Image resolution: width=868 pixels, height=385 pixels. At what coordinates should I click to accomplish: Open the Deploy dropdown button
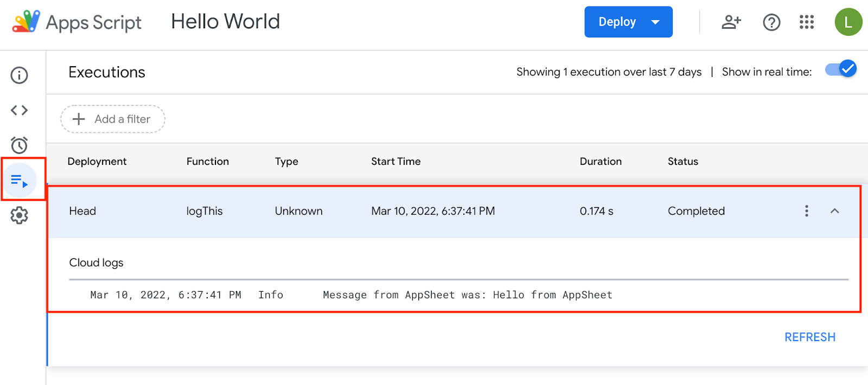(x=628, y=22)
